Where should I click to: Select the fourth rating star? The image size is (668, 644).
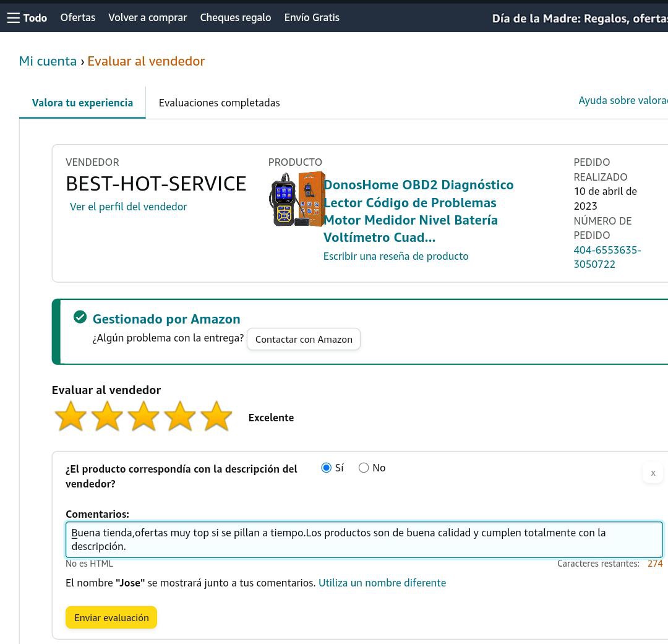(180, 416)
